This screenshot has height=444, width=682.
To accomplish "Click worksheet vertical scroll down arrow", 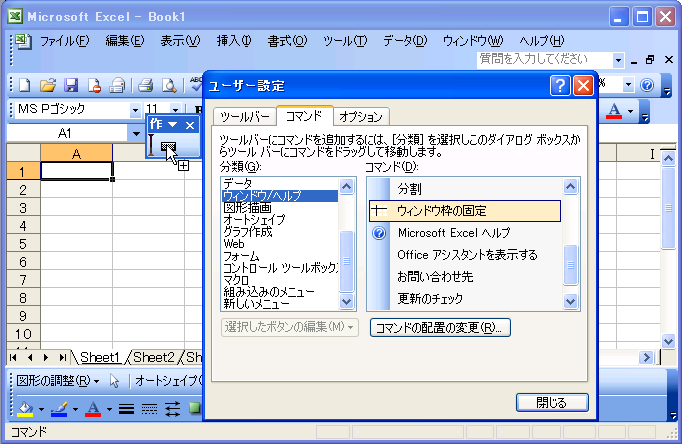I will pos(669,341).
